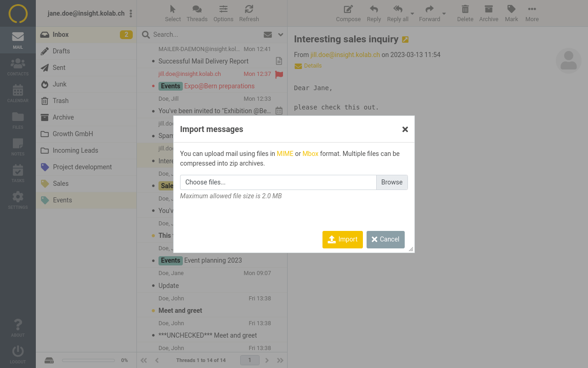The image size is (588, 368).
Task: Open list Options
Action: (223, 13)
